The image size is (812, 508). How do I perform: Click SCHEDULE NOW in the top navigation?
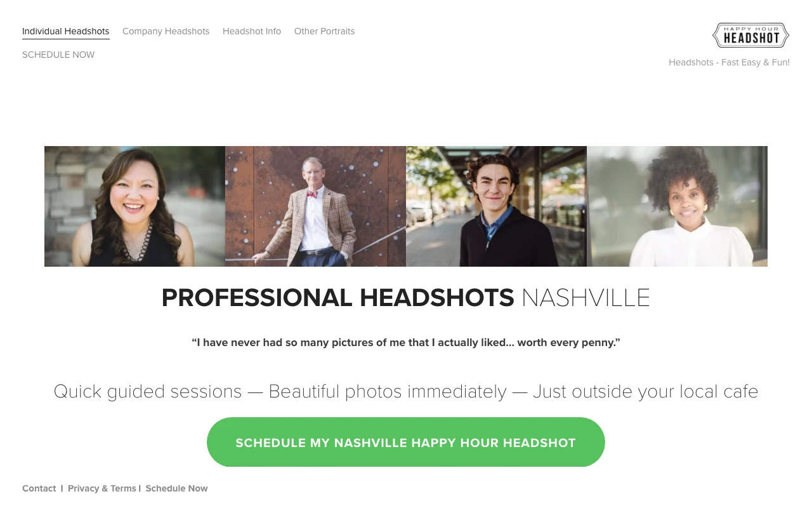tap(58, 55)
